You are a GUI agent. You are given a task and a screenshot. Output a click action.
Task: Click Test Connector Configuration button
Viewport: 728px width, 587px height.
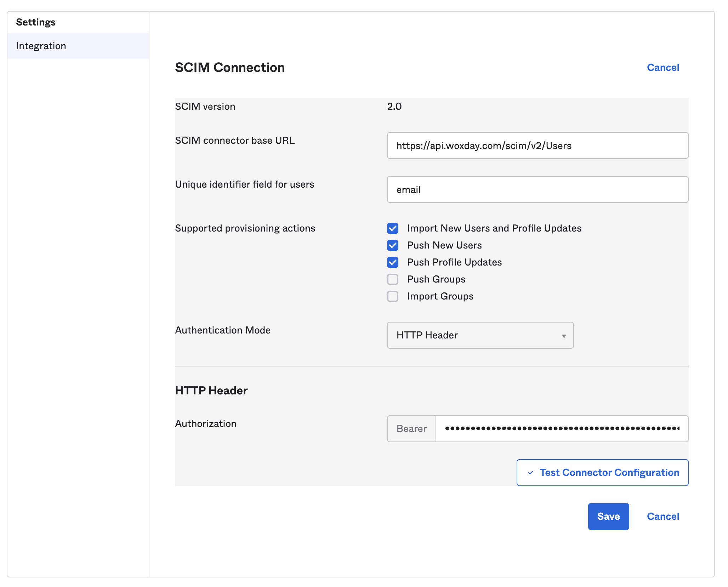tap(602, 473)
